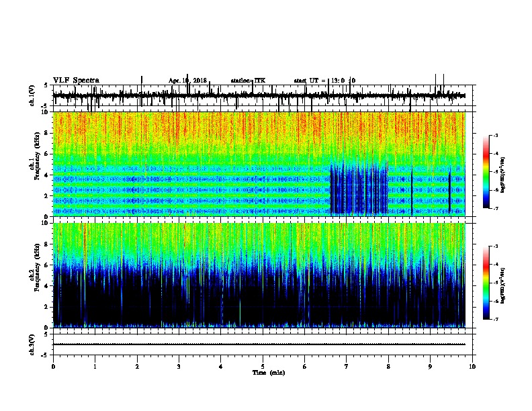The image size is (532, 411).
Task: Click time axis tick label "1"
Action: click(x=95, y=367)
